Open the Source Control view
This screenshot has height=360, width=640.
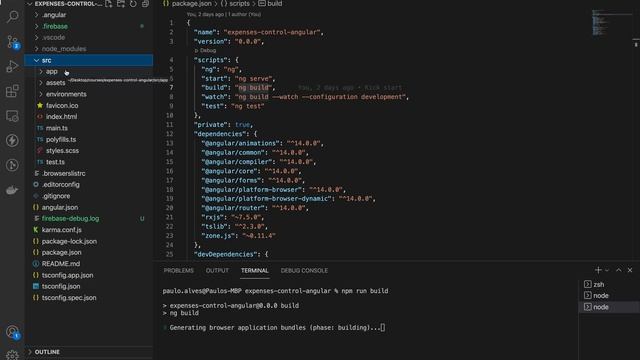tap(13, 42)
